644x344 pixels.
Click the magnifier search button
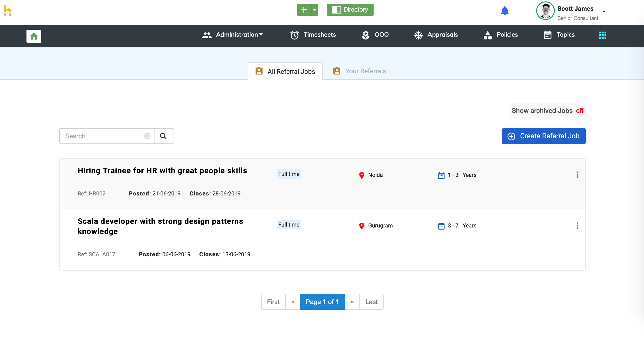164,136
